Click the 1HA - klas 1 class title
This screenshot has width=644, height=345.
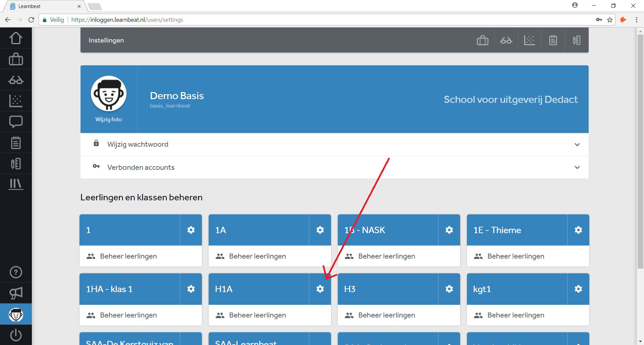109,289
